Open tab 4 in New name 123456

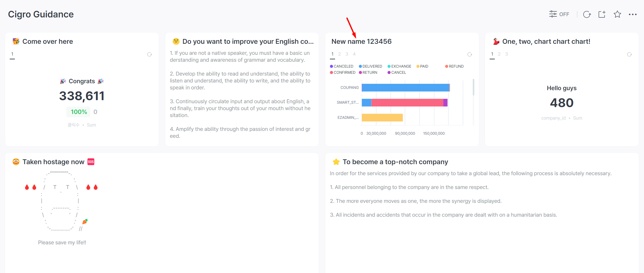pyautogui.click(x=354, y=54)
